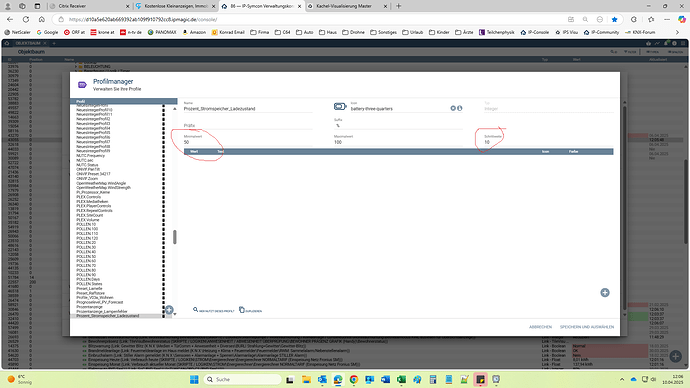Open the icon info button beside battery-three-quarters
Image resolution: width=690 pixels, height=388 pixels.
pyautogui.click(x=459, y=108)
